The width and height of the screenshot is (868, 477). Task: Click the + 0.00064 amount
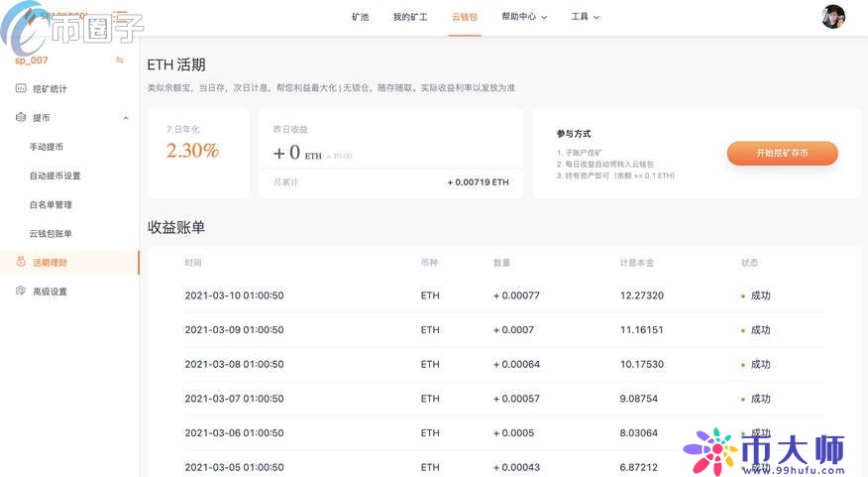[516, 364]
